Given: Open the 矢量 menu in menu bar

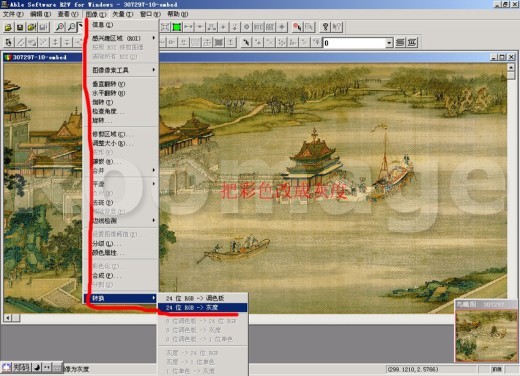Looking at the screenshot, I should coord(122,14).
